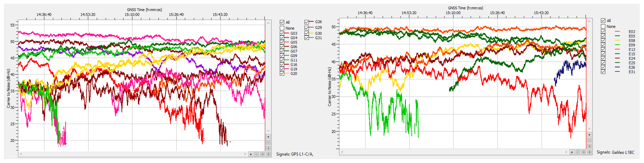This screenshot has height=163, width=644.
Task: Toggle Galileo satellite E25 checkbox
Action: pos(603,63)
